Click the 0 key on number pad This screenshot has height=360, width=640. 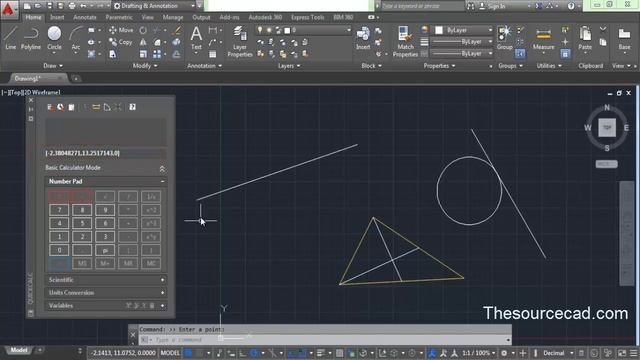pyautogui.click(x=59, y=250)
